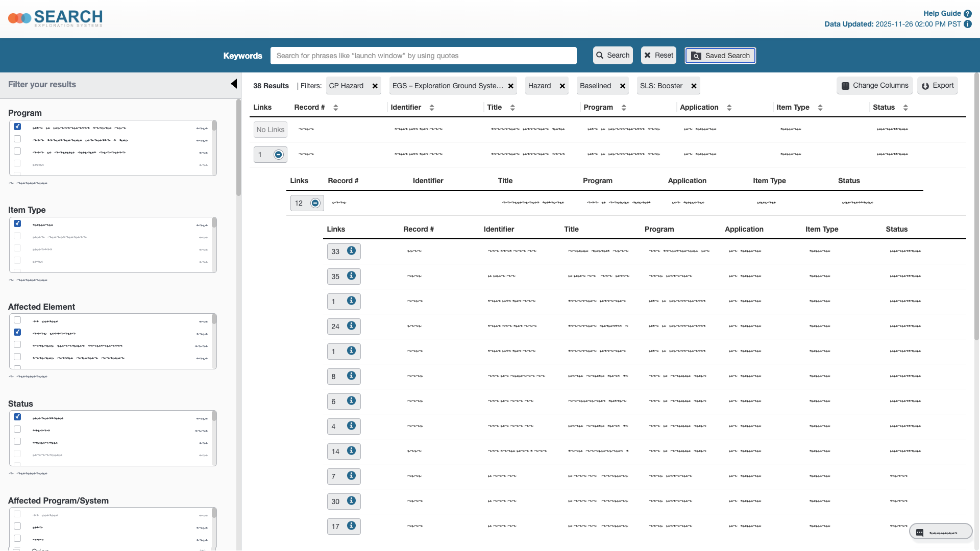
Task: Click the info icon on the 24-links row
Action: [x=351, y=325]
